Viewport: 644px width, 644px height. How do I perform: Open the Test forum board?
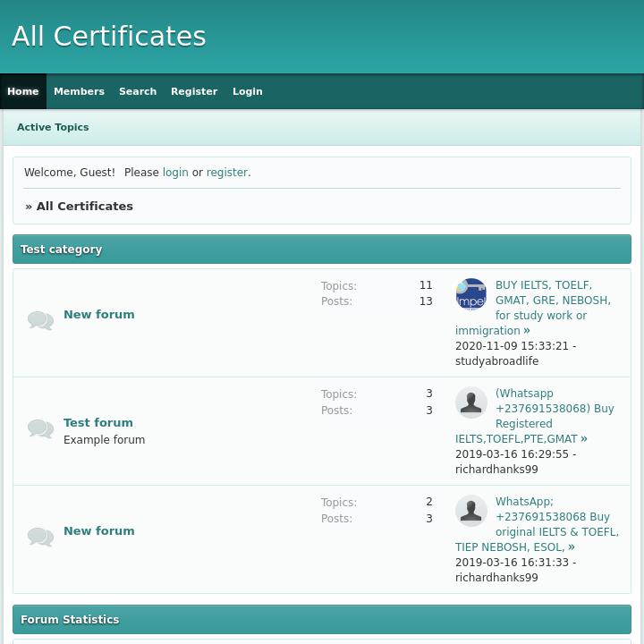click(x=98, y=422)
